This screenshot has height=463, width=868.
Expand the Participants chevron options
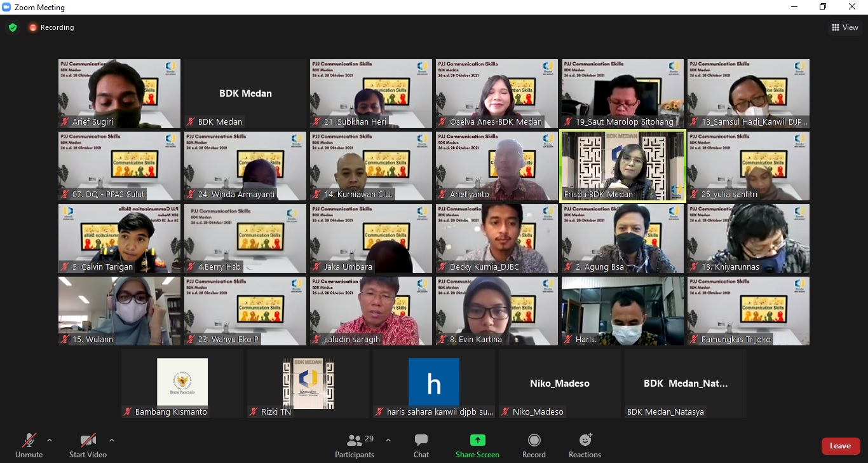[387, 439]
